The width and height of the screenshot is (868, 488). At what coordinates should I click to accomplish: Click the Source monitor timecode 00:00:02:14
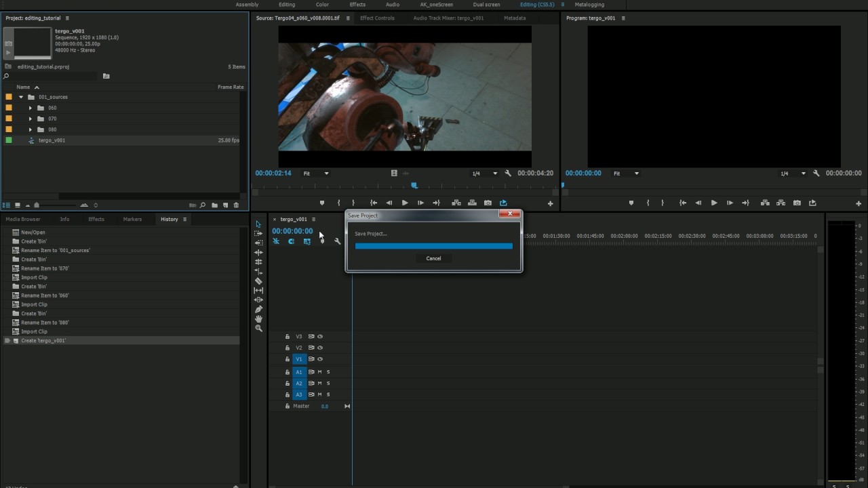click(273, 174)
